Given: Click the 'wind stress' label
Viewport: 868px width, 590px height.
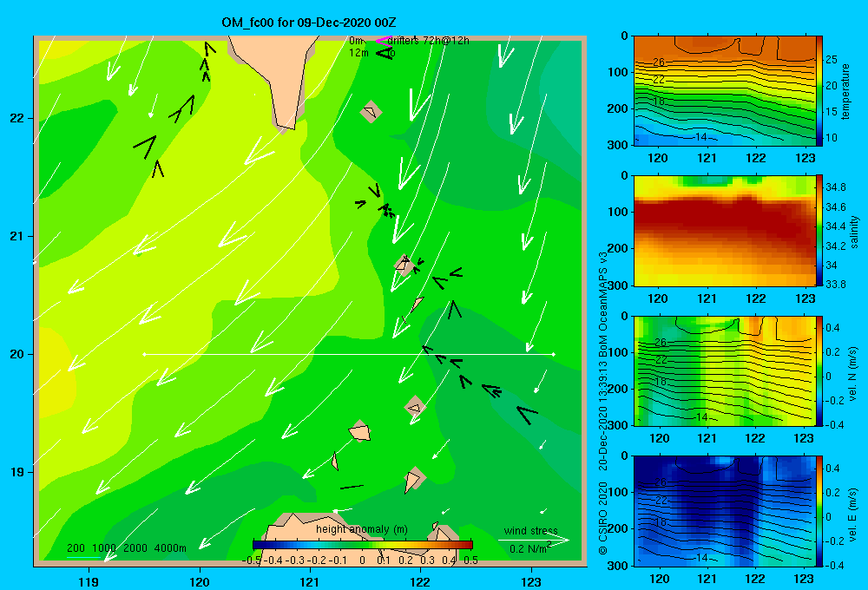Looking at the screenshot, I should click(531, 530).
